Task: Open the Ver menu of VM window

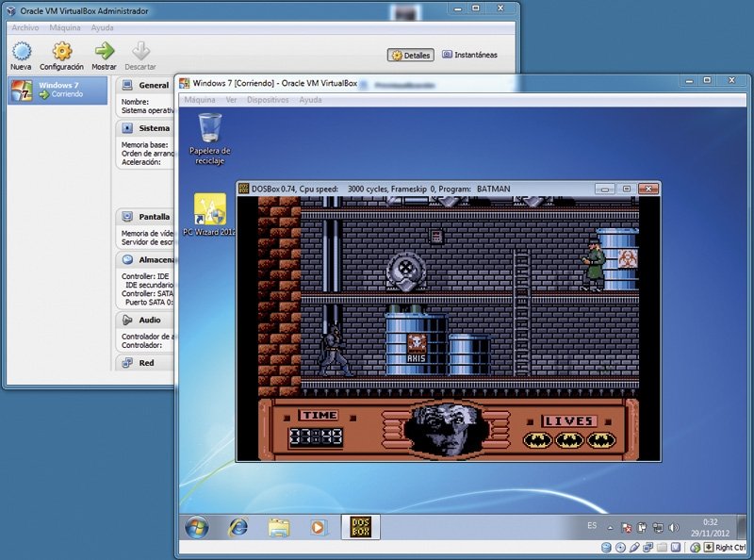Action: [x=231, y=100]
